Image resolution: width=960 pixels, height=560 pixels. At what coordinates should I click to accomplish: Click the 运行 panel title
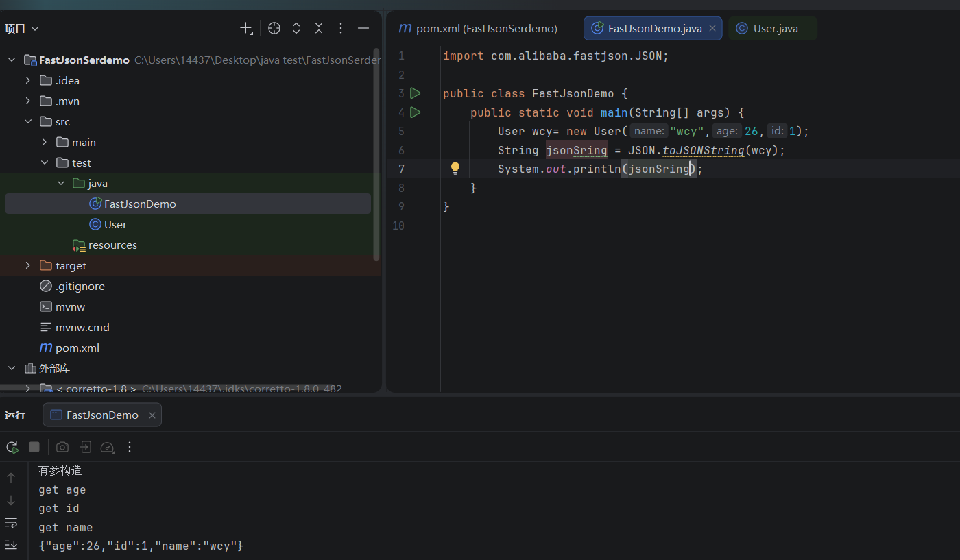tap(15, 415)
